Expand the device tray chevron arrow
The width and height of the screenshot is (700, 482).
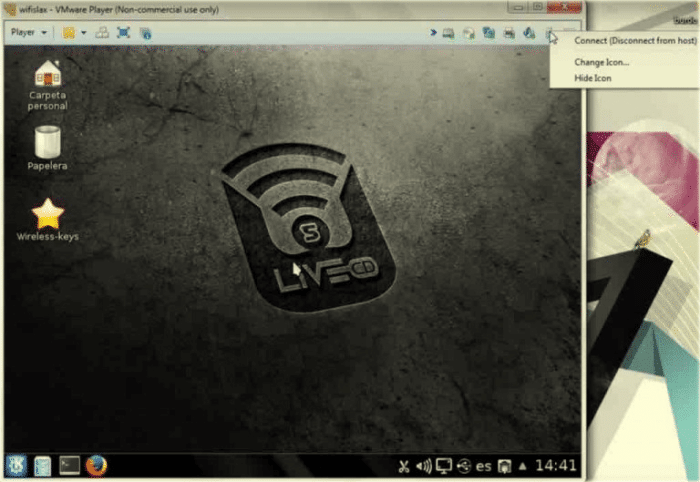(x=433, y=33)
